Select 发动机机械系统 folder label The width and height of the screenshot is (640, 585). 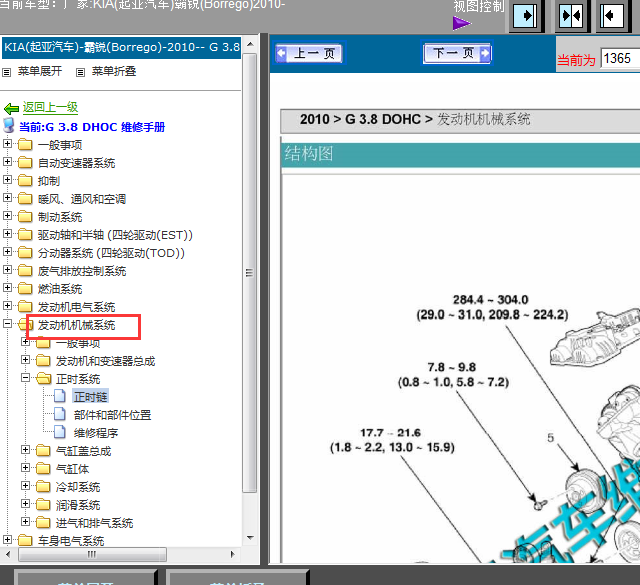[76, 325]
